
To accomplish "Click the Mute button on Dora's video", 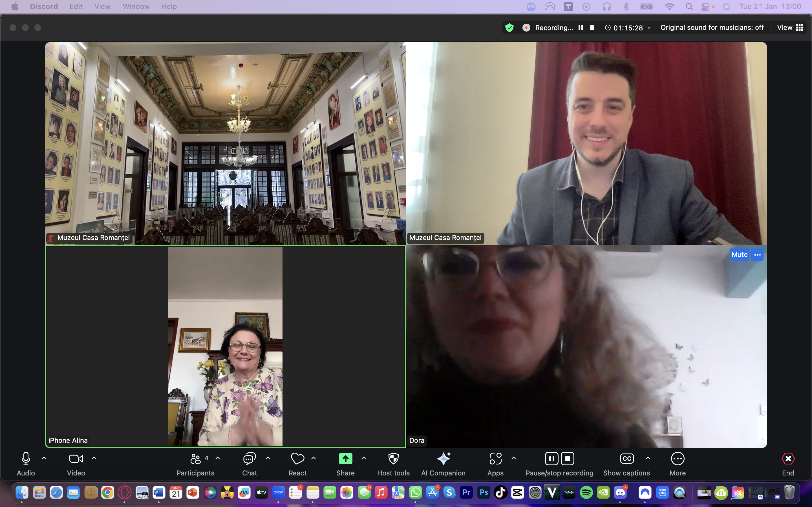I will click(739, 255).
